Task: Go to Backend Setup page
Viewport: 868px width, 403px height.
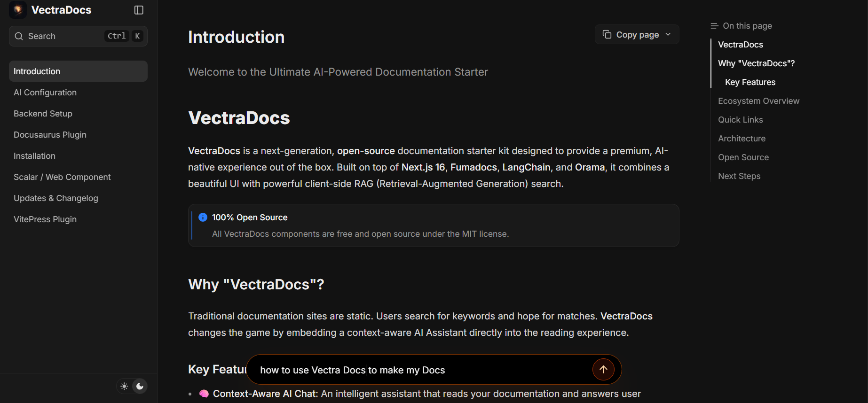Action: click(x=78, y=113)
